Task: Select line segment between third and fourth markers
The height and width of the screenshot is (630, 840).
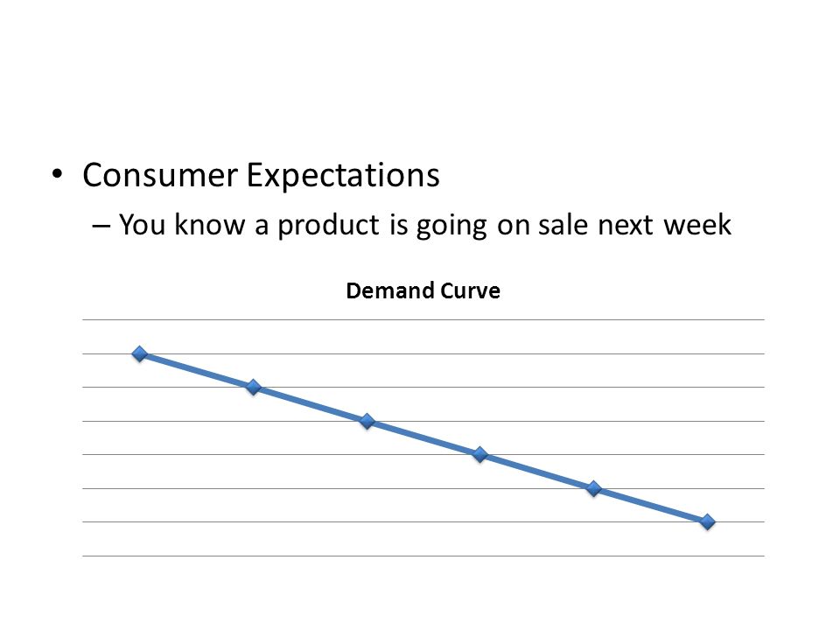Action: 423,437
